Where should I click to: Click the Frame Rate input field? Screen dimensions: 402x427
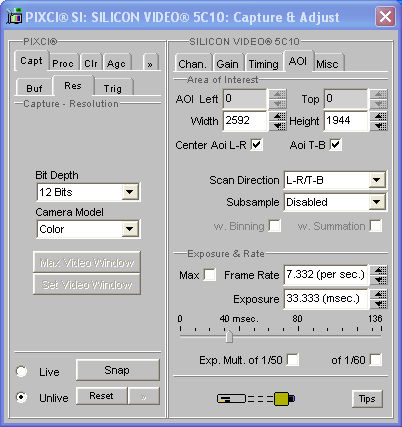point(326,275)
